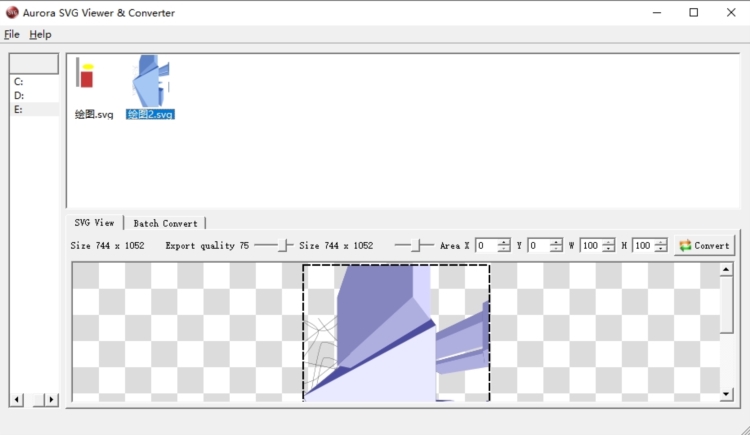Click the Export quality slider handle
This screenshot has height=435, width=750.
click(285, 245)
